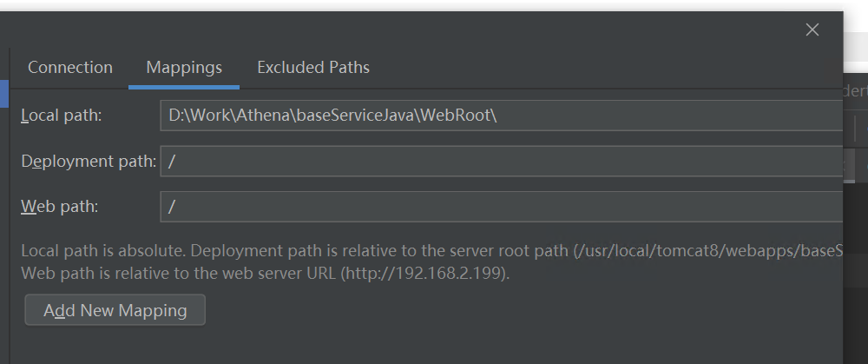Click inside the Web path field
The height and width of the screenshot is (364, 868).
pos(502,207)
